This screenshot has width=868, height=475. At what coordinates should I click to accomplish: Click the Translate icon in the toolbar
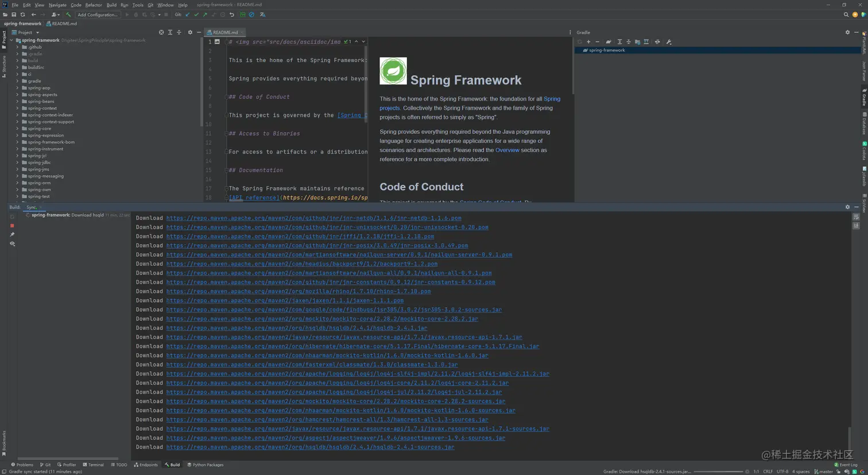click(262, 15)
